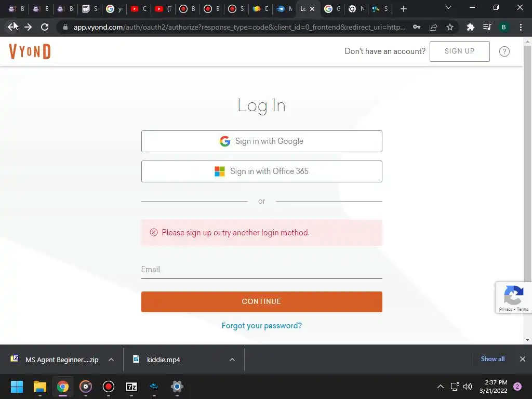Open the disc media player taskbar icon

click(86, 387)
